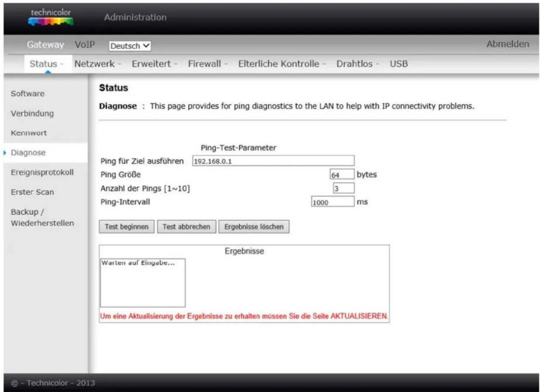Screen dimensions: 540x392
Task: Open the Erweitert menu
Action: 154,64
